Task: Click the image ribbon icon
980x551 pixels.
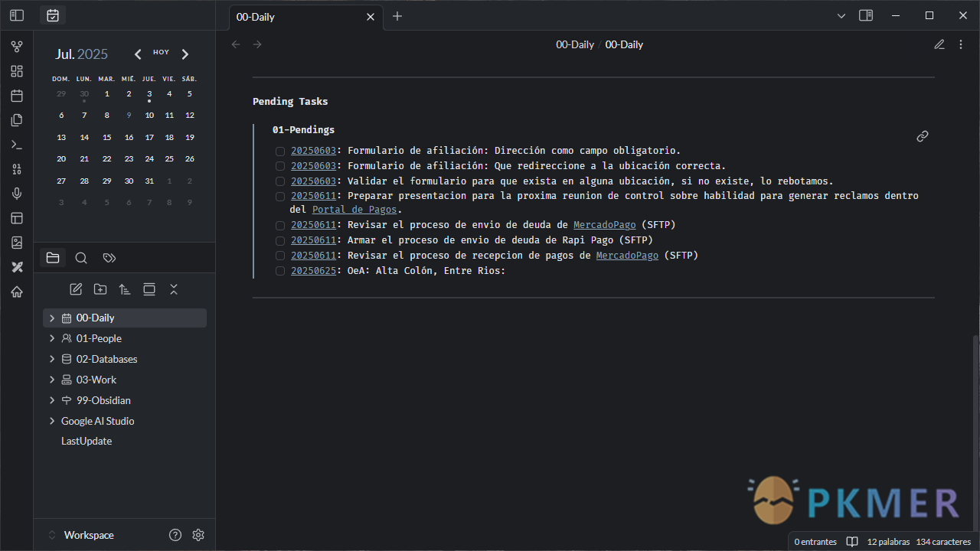Action: [17, 243]
